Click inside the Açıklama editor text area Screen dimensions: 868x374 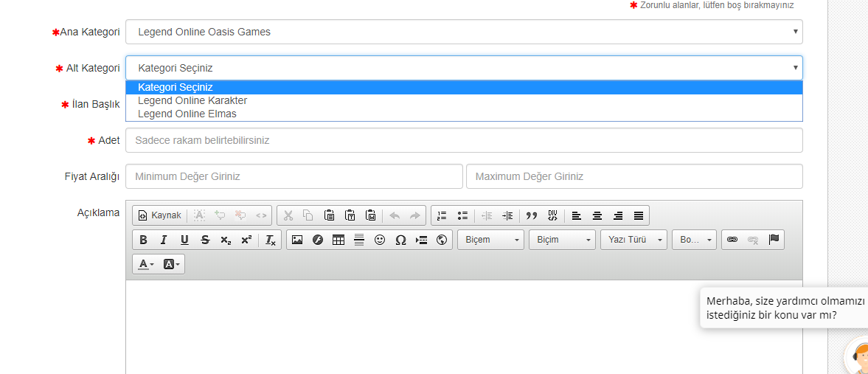[464, 327]
